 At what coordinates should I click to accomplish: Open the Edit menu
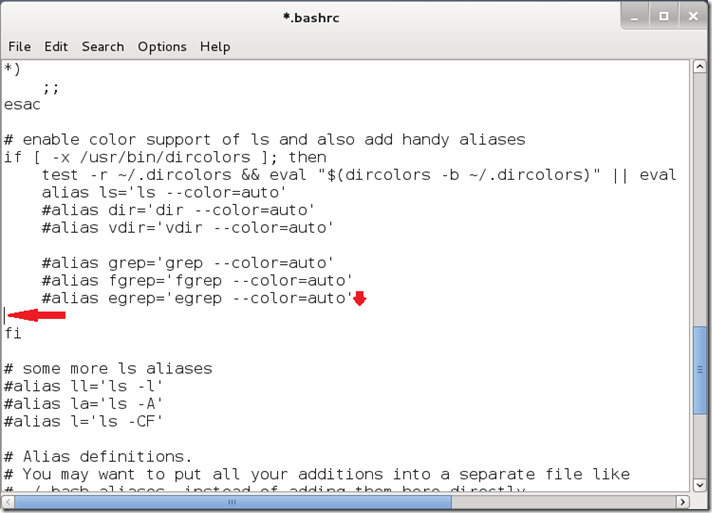[56, 46]
